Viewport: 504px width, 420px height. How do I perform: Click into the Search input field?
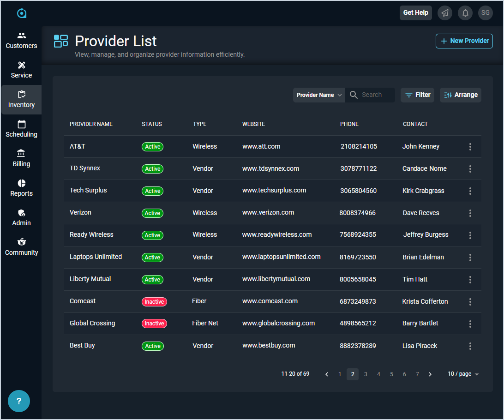(x=376, y=95)
